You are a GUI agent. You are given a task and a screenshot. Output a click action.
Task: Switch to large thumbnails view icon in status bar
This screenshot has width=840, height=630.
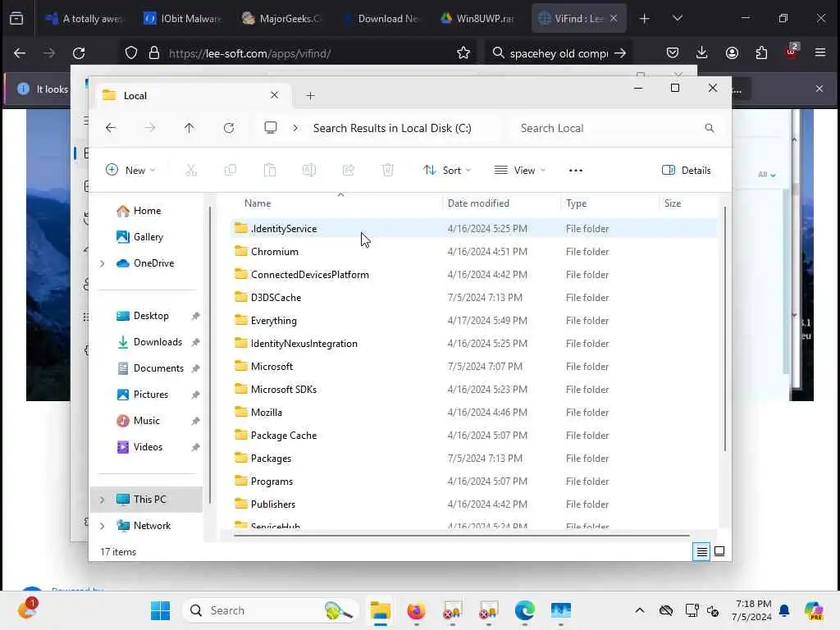tap(719, 551)
